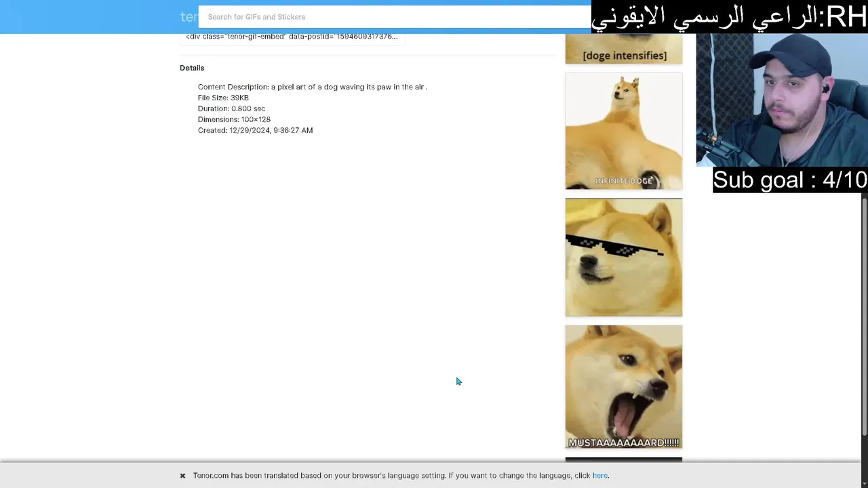Open the doge intensifies GIF thumbnail
868x488 pixels.
(x=624, y=49)
